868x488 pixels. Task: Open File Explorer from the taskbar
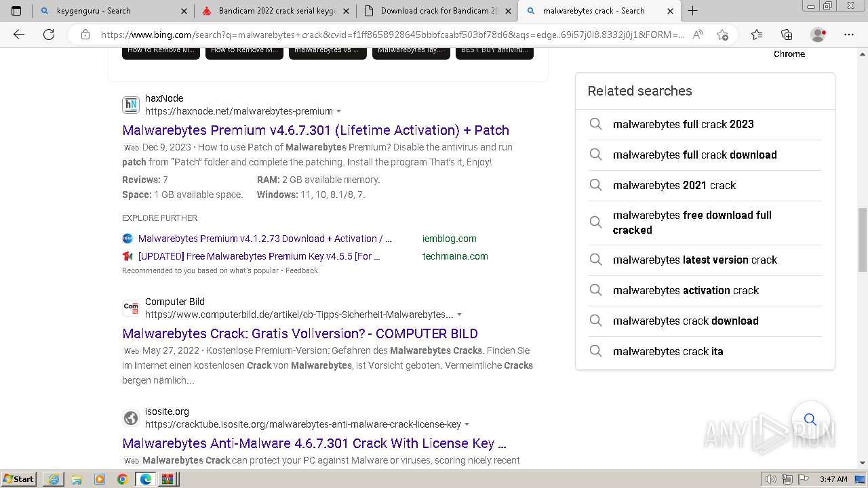[x=76, y=479]
